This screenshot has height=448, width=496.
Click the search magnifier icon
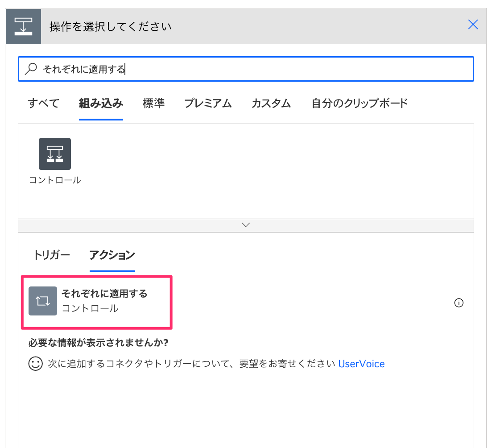pos(31,69)
